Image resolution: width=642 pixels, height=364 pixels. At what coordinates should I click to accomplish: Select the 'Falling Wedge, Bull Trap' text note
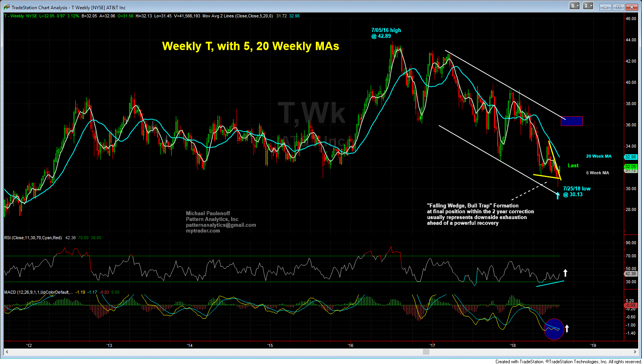point(480,214)
